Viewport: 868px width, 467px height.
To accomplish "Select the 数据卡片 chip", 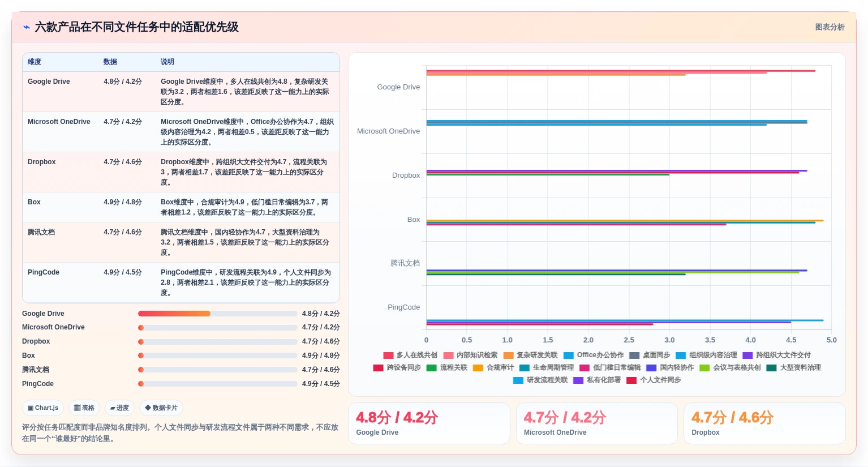I will (161, 408).
